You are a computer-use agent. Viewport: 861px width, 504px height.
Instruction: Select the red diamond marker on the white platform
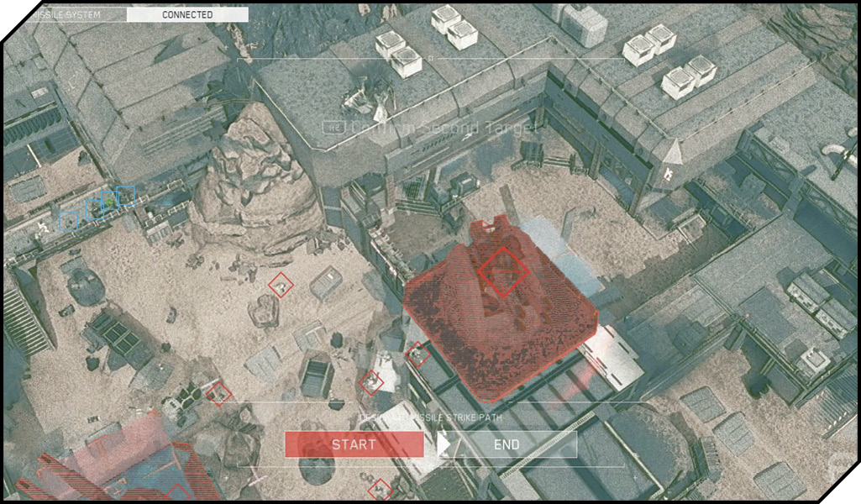[x=371, y=382]
